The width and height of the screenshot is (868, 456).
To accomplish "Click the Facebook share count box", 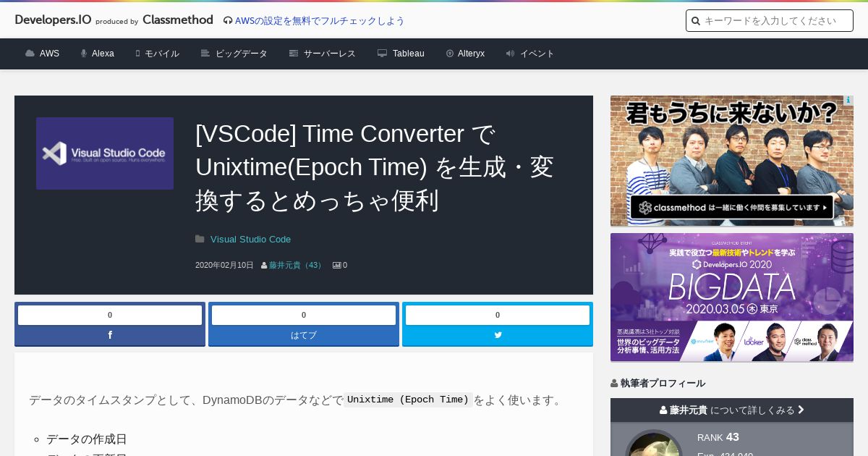I will pos(110,315).
